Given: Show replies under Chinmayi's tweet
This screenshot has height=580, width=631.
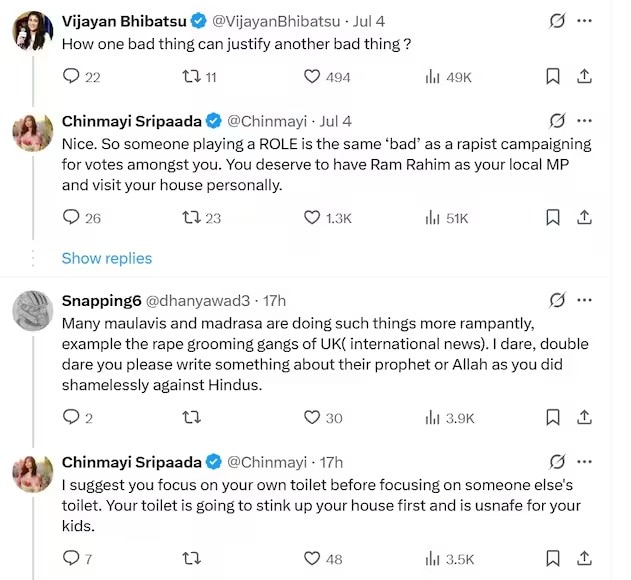Looking at the screenshot, I should point(107,258).
